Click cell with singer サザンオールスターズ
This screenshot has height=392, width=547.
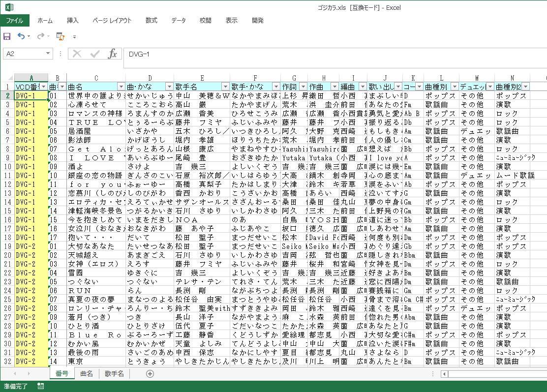pos(202,202)
